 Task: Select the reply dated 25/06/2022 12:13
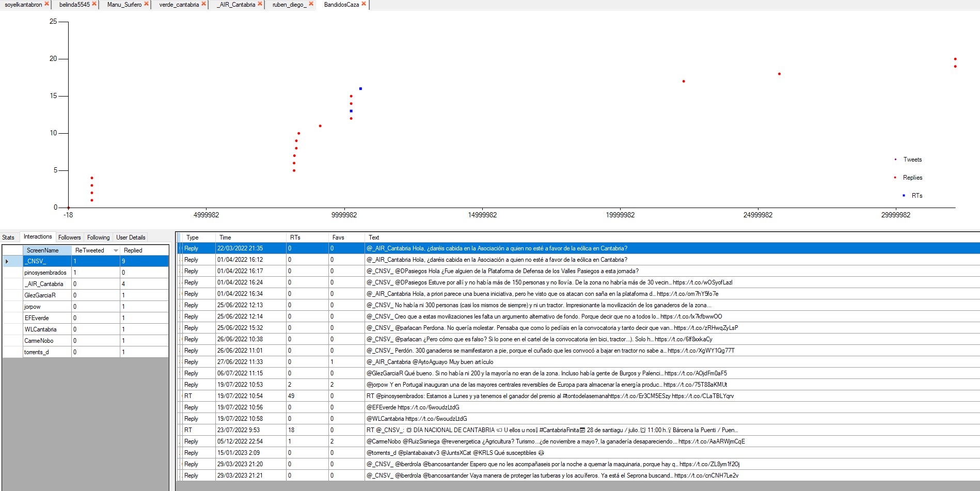[x=578, y=305]
